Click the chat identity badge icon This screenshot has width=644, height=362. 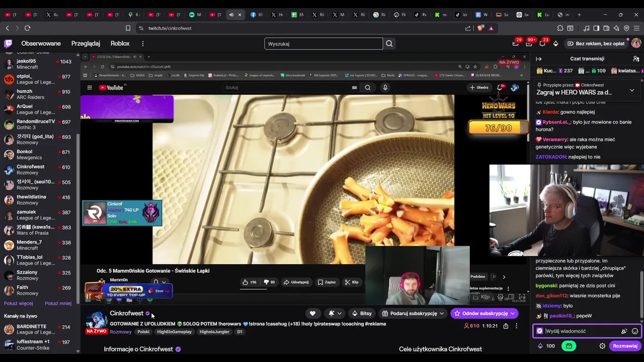pos(540,331)
